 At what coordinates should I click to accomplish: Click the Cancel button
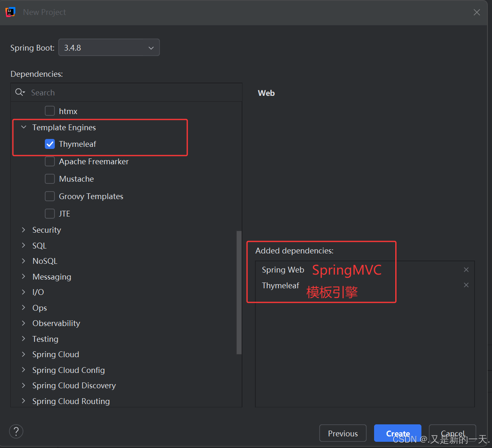coord(452,433)
